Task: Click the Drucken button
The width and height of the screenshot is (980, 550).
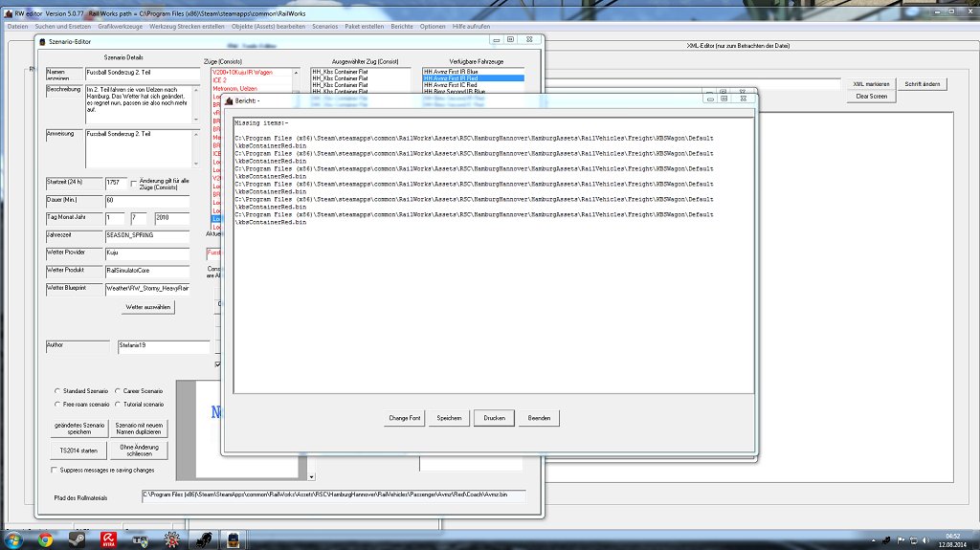Action: click(x=494, y=418)
